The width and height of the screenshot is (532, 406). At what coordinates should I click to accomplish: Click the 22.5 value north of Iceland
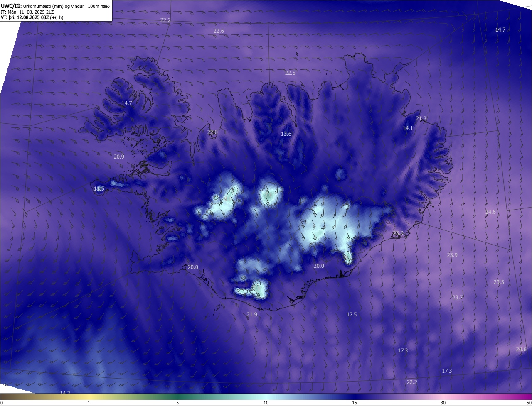(290, 73)
